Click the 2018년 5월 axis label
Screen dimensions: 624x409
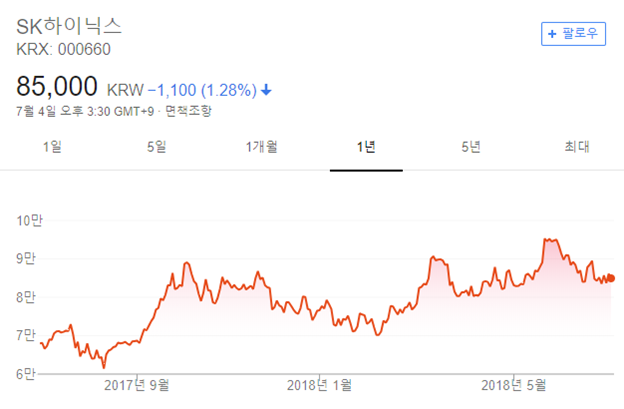point(513,385)
